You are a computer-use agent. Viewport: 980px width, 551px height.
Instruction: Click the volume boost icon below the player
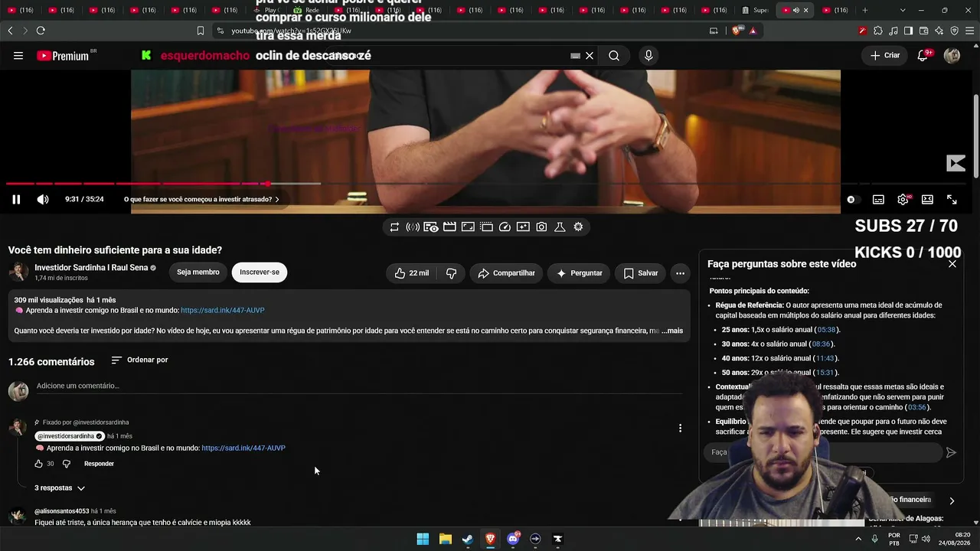point(413,227)
